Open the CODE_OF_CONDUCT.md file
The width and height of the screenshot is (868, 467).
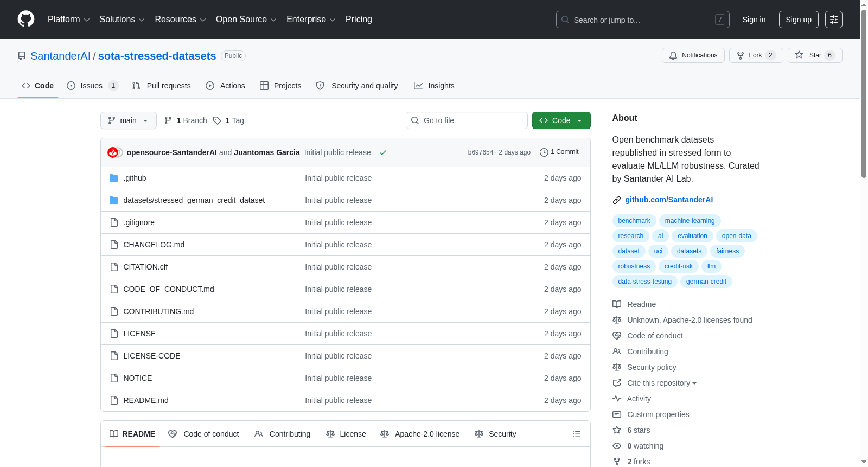pyautogui.click(x=169, y=289)
